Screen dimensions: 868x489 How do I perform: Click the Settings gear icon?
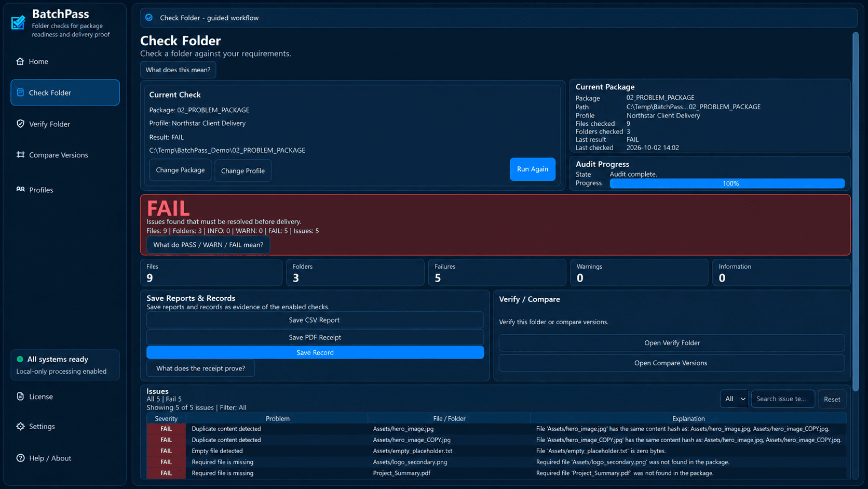[x=20, y=426]
